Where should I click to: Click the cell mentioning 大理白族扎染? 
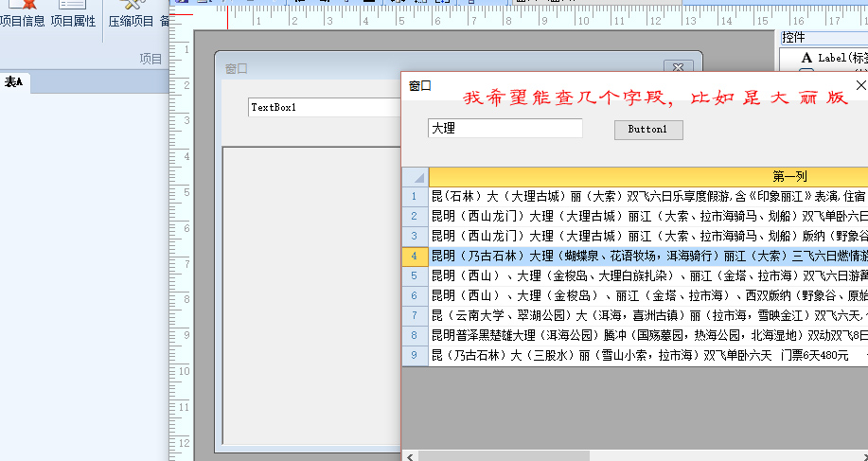[648, 275]
